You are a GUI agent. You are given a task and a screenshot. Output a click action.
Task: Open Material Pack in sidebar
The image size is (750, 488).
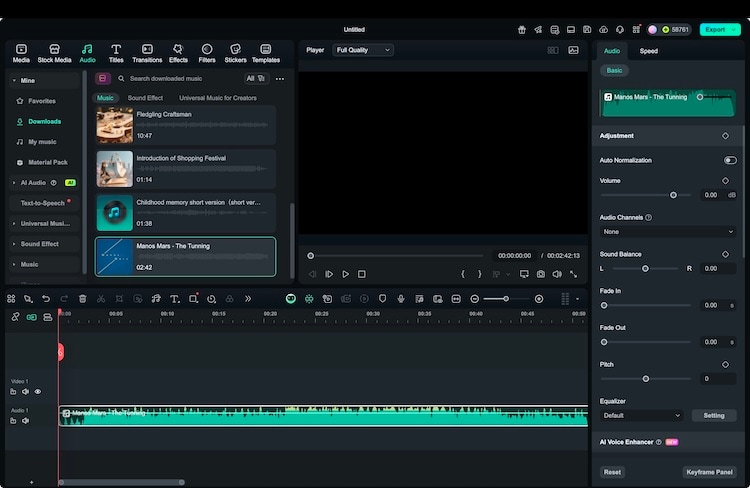point(48,162)
